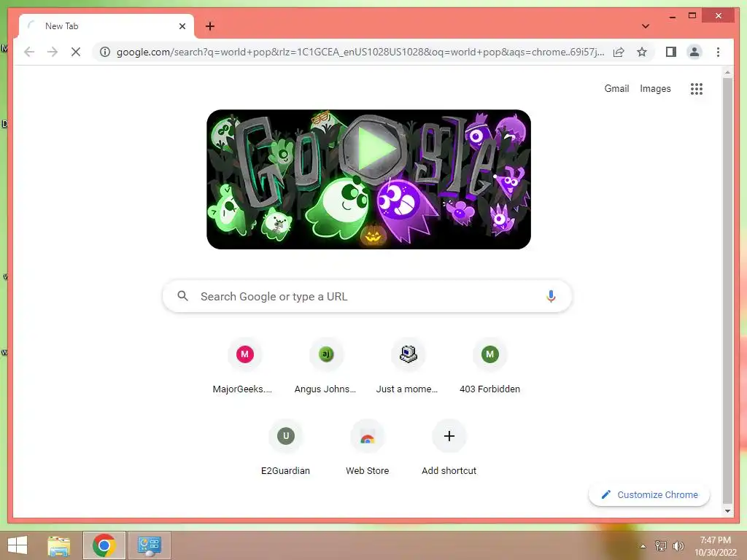Open the 403 Forbidden shortcut tile
747x560 pixels.
click(489, 366)
